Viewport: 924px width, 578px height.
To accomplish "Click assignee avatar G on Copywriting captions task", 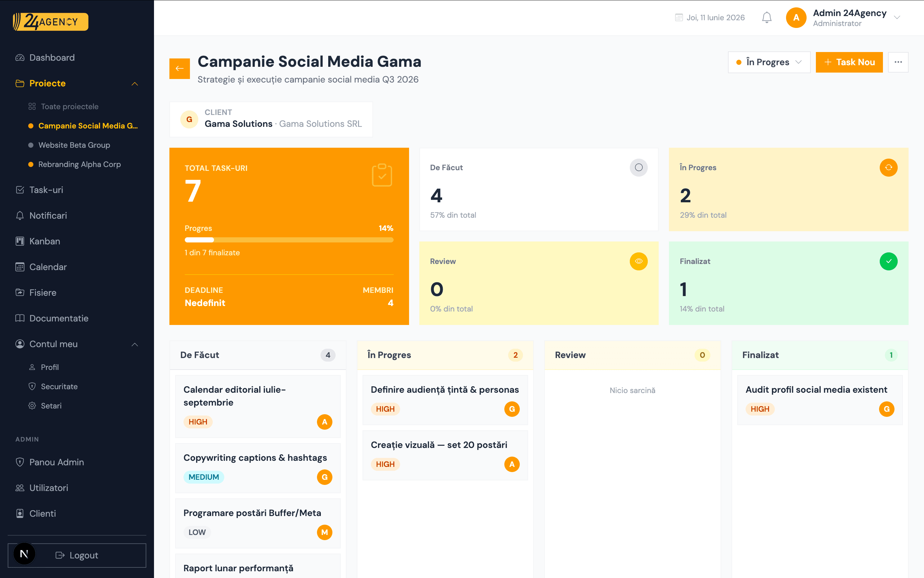I will (x=325, y=477).
